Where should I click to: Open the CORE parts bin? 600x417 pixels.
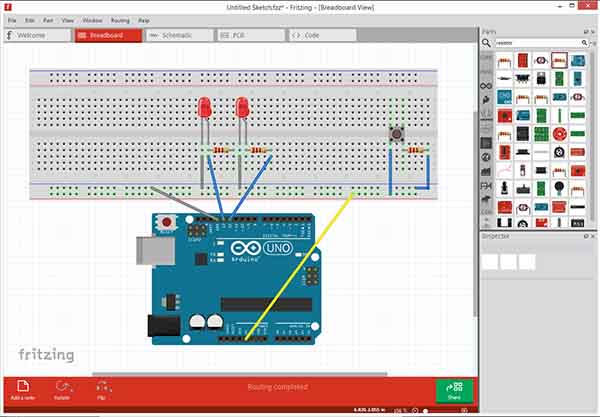[486, 57]
